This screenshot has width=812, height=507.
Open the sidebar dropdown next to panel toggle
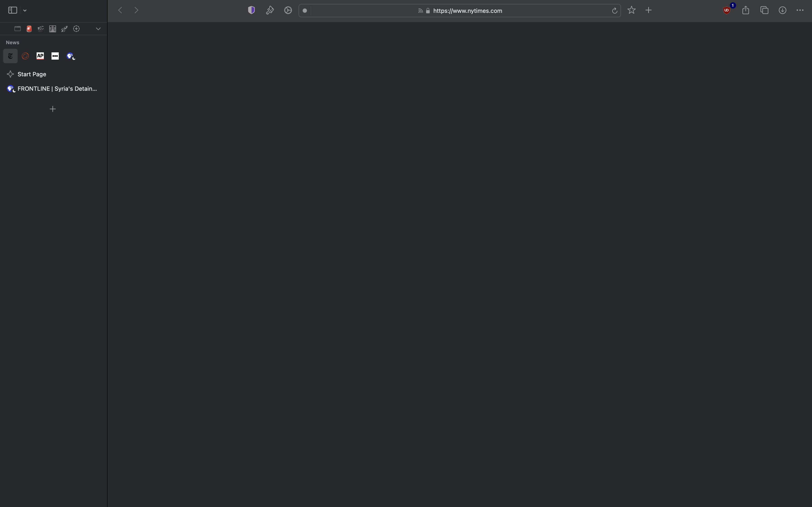coord(25,10)
